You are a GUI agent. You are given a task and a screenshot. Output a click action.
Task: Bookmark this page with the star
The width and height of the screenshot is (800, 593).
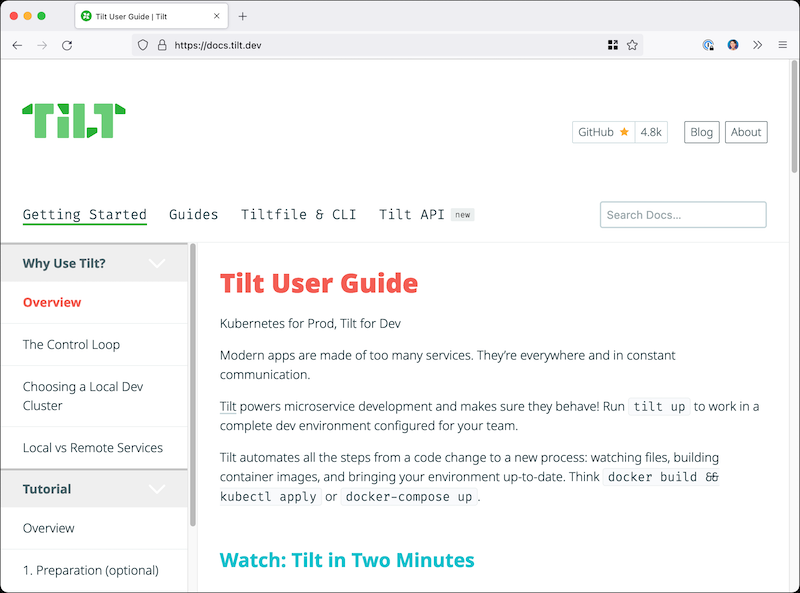632,45
